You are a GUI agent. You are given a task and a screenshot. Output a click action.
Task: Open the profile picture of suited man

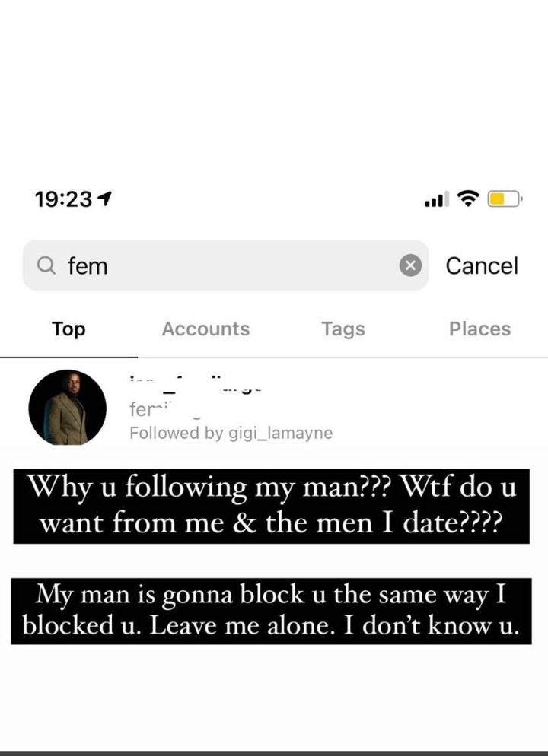pyautogui.click(x=68, y=408)
